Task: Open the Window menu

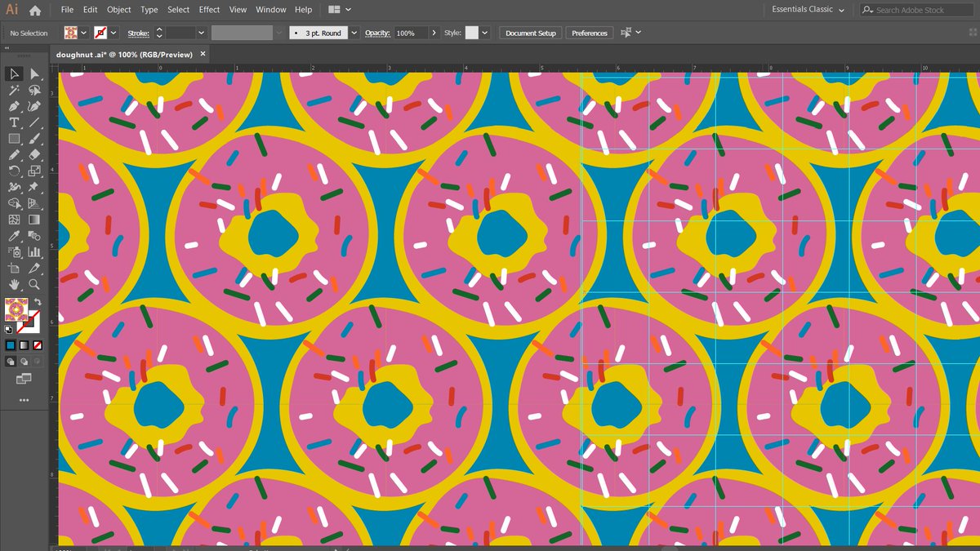Action: pos(270,10)
